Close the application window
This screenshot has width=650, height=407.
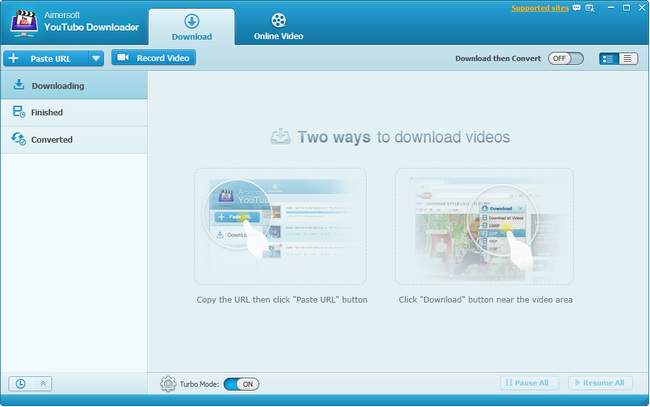pos(642,7)
